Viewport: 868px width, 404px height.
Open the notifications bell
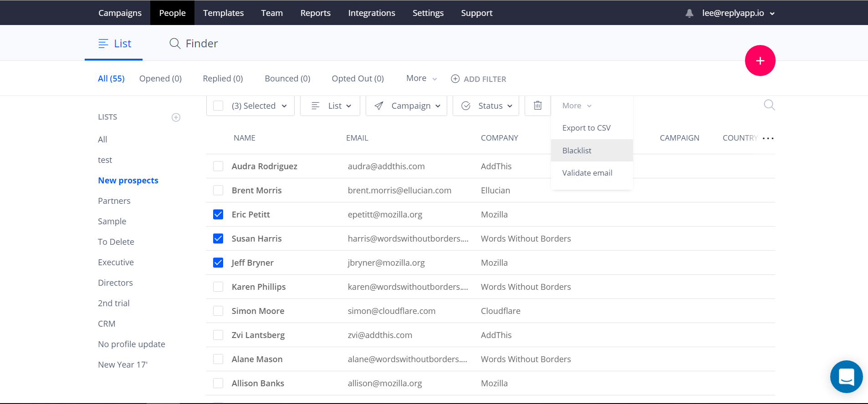coord(689,13)
